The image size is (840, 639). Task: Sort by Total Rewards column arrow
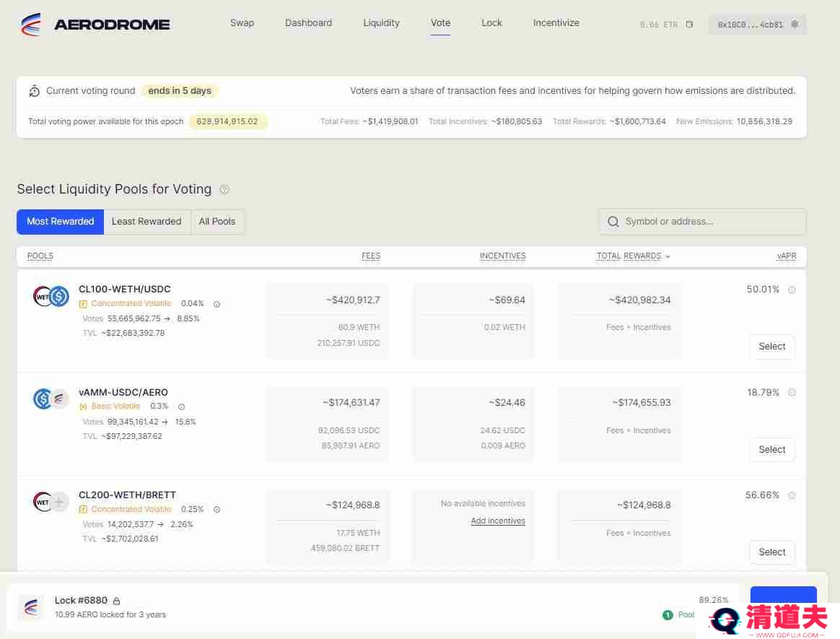click(668, 256)
